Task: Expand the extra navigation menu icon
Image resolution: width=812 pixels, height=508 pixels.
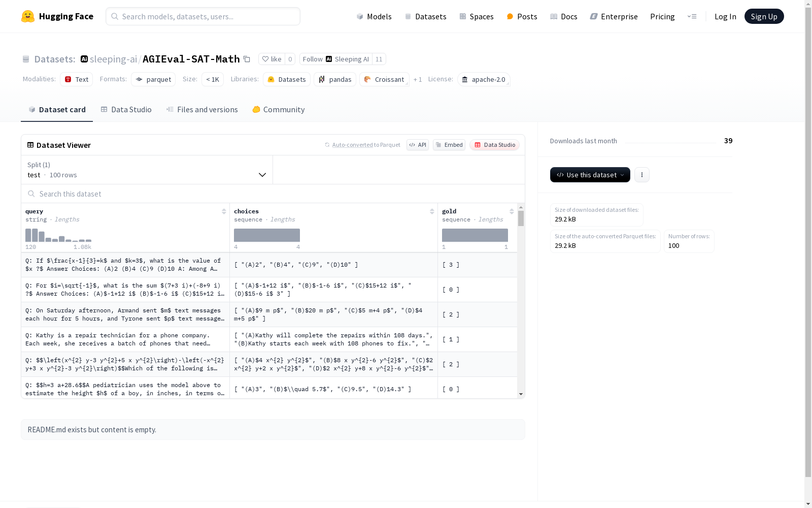Action: point(692,16)
